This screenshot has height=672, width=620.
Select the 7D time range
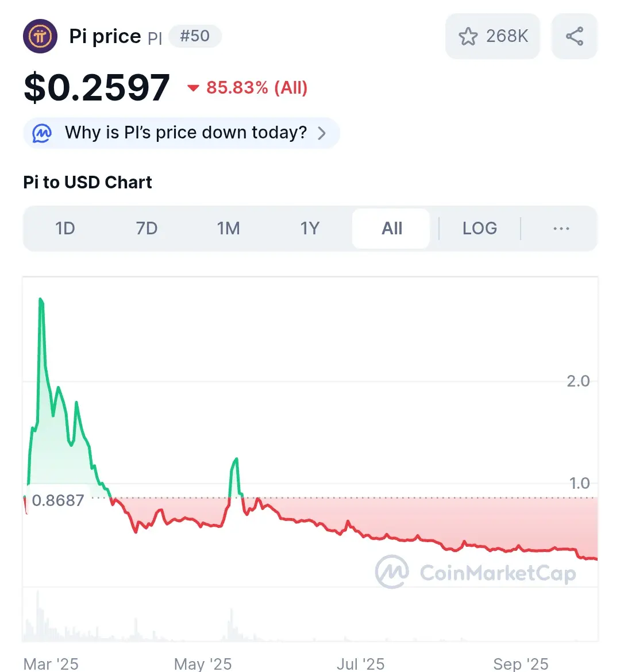[147, 229]
